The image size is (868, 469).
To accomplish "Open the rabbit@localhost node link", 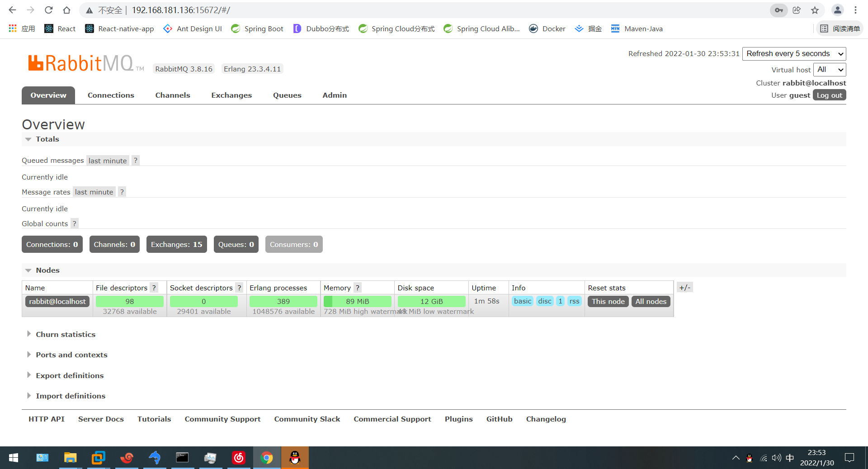I will tap(57, 301).
